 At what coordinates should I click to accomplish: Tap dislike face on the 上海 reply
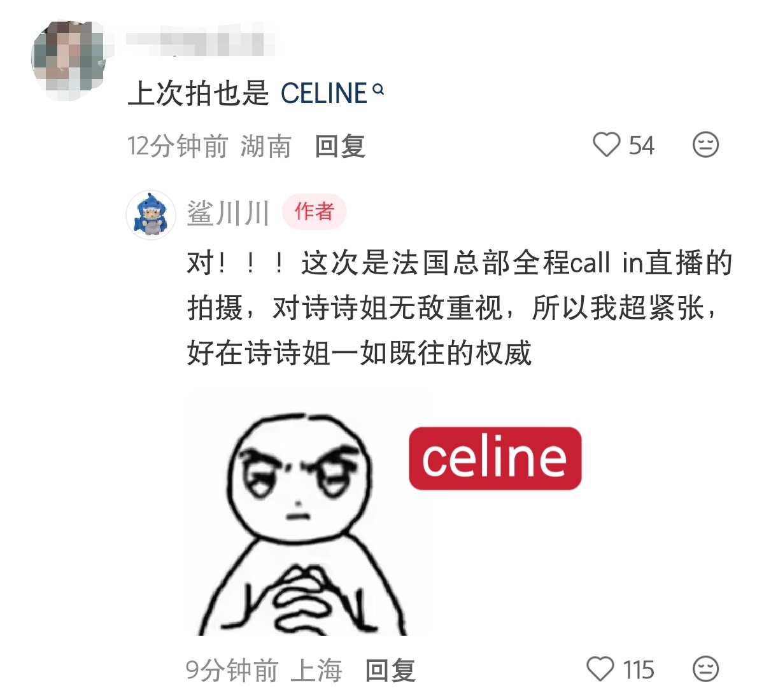coord(705,669)
